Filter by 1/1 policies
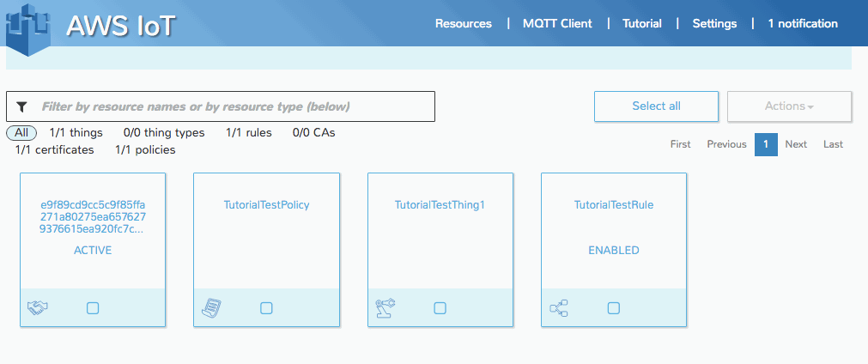 [145, 150]
